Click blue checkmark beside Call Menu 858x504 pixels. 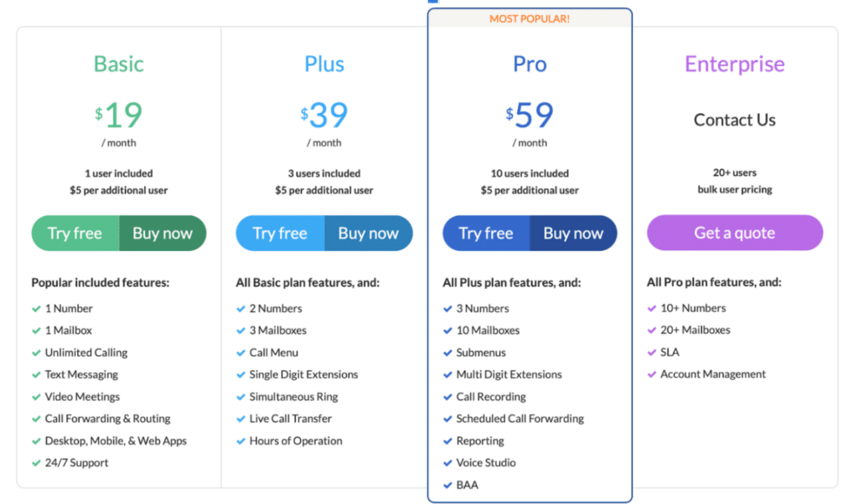[240, 353]
